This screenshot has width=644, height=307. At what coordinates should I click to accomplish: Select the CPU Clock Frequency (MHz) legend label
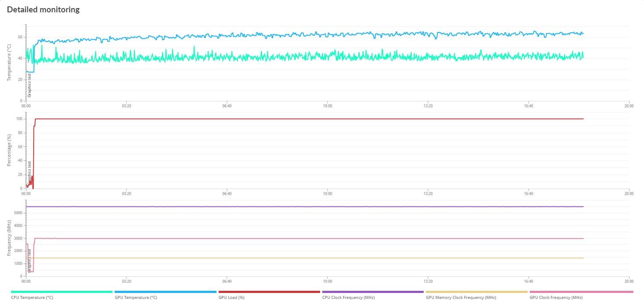tap(349, 298)
